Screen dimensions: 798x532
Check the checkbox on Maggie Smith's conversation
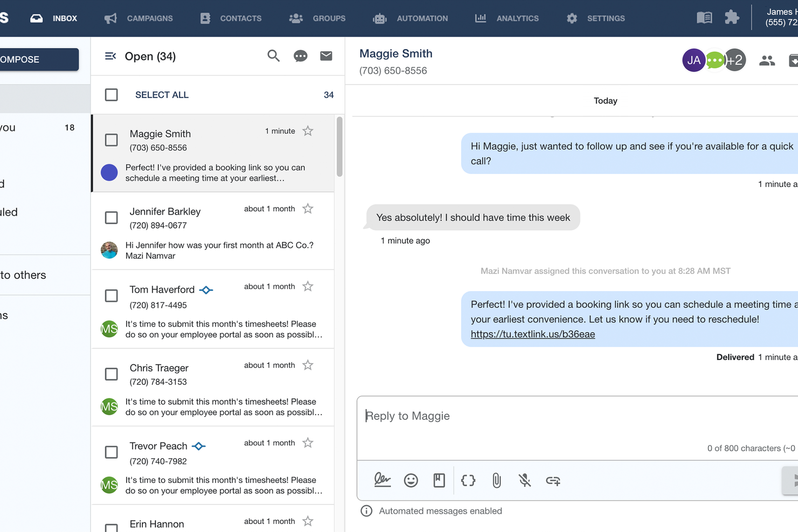111,140
